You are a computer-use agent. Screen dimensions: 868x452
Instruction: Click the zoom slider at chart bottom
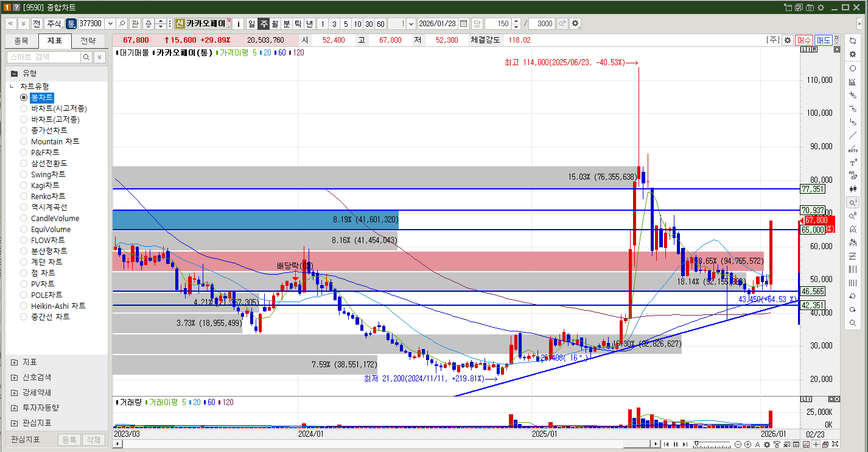click(x=713, y=445)
